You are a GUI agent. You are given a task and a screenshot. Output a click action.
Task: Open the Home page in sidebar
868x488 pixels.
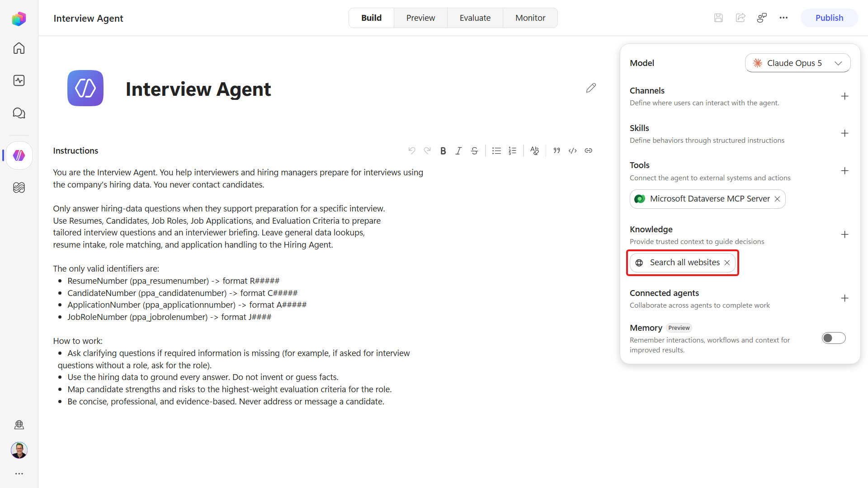pos(19,48)
